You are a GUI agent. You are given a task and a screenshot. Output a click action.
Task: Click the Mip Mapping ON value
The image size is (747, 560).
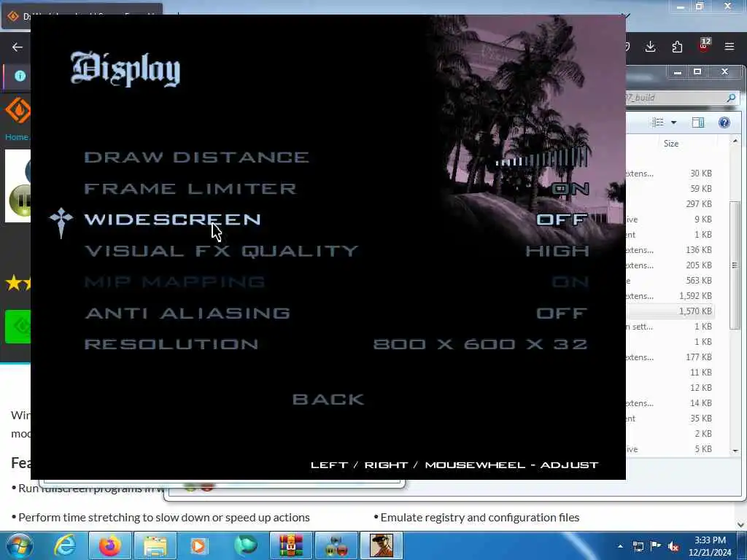click(x=570, y=282)
